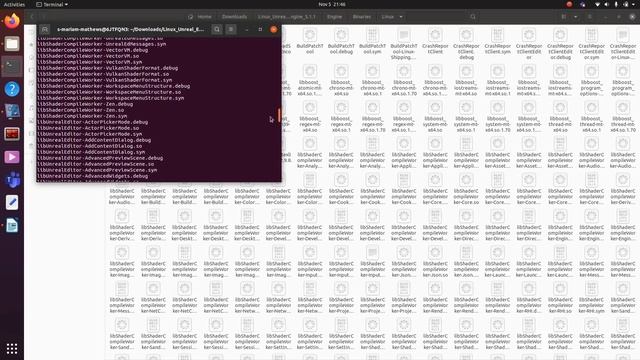The height and width of the screenshot is (360, 640).
Task: Launch the purple media player dock icon
Action: (x=12, y=157)
